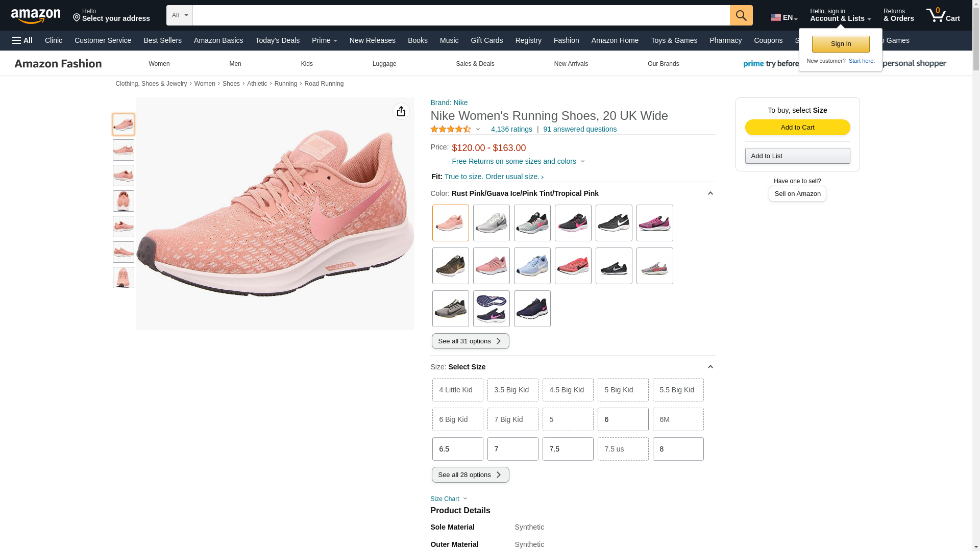Click inside the search text field
This screenshot has height=551, width=980.
point(460,15)
